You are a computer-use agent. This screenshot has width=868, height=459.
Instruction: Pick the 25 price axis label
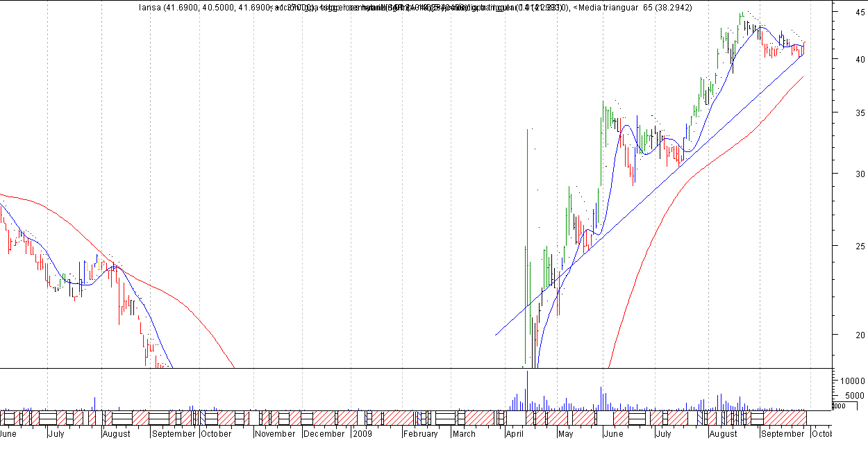pos(860,246)
